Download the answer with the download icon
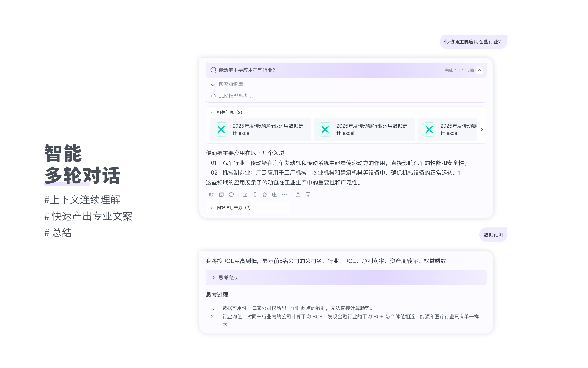The width and height of the screenshot is (588, 368). coord(274,195)
